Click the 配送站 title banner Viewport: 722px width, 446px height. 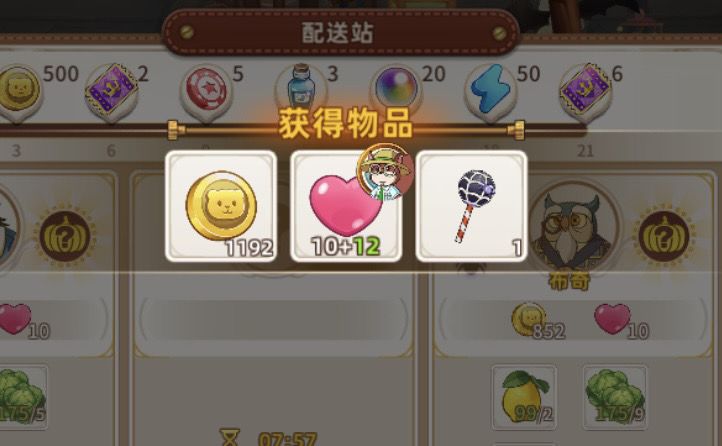340,32
